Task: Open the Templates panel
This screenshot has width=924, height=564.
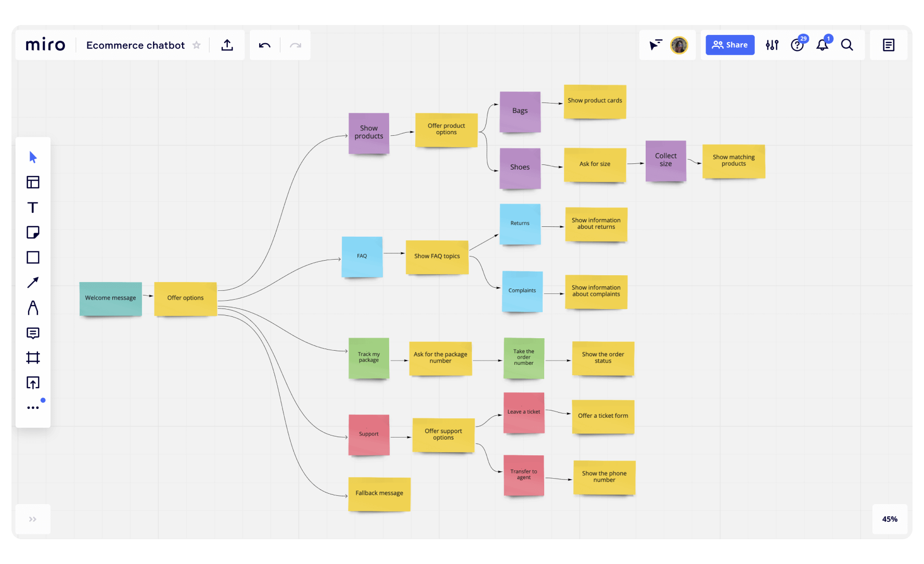Action: click(33, 183)
